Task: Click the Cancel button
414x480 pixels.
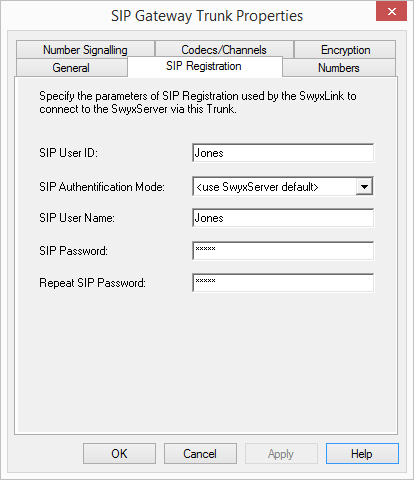Action: click(x=200, y=454)
